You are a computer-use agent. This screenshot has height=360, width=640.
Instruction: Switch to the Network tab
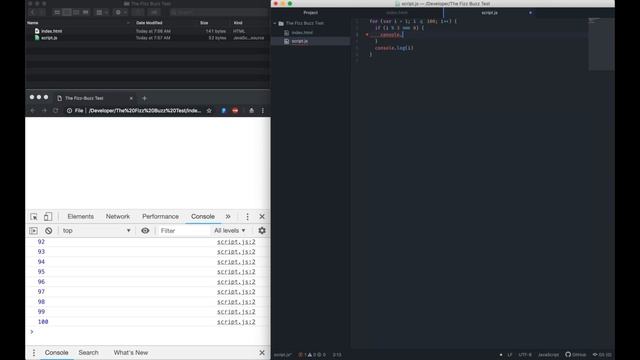(118, 216)
